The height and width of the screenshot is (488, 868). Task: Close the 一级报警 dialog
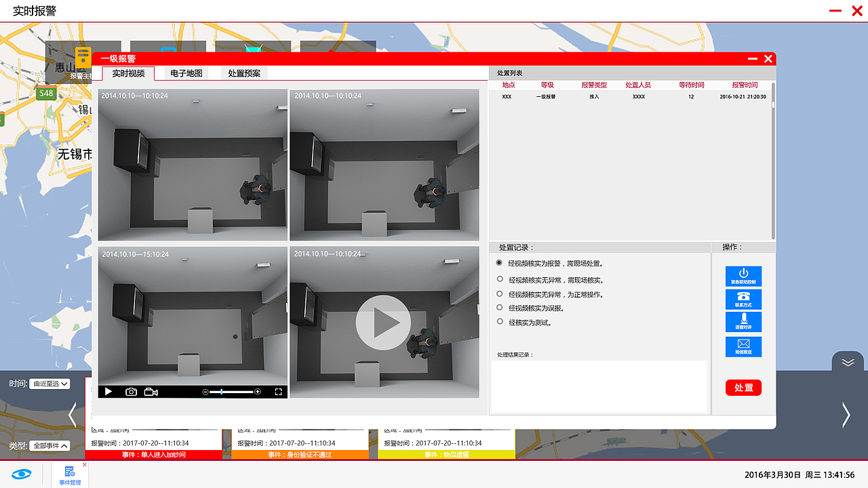(x=768, y=59)
